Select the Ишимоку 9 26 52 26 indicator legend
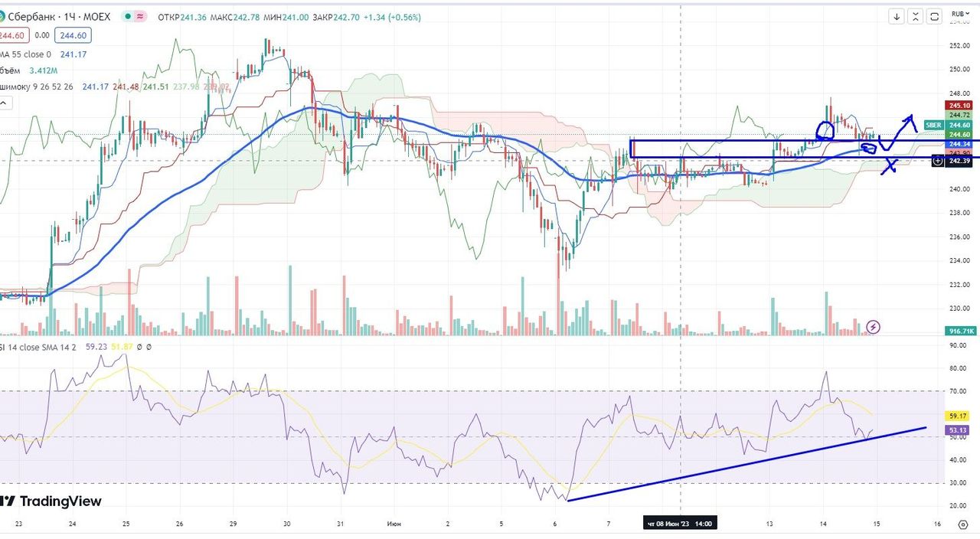The image size is (980, 539). tap(37, 87)
